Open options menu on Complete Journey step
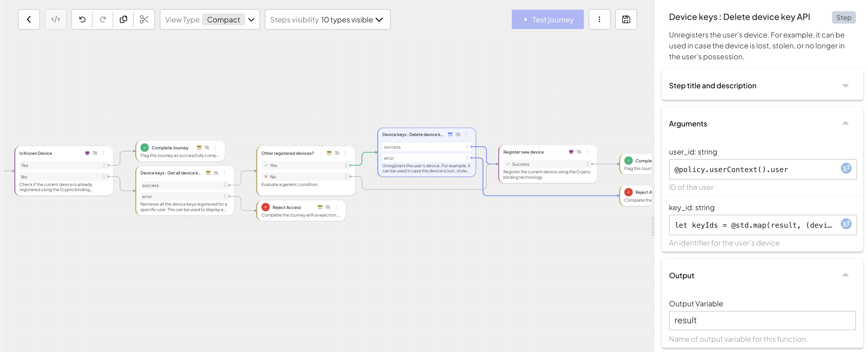868x352 pixels. click(215, 148)
